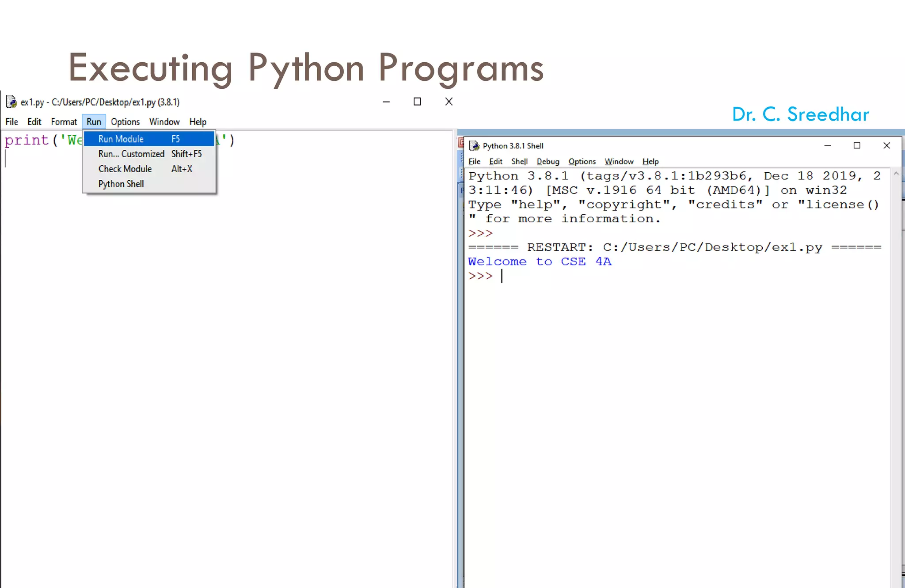Maximize the Python 3.8.1 Shell window

coord(857,146)
